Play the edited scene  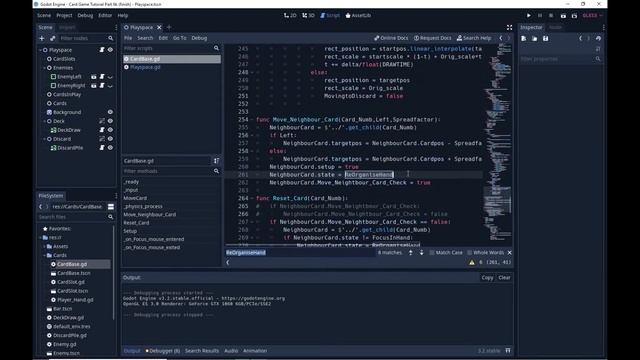563,16
